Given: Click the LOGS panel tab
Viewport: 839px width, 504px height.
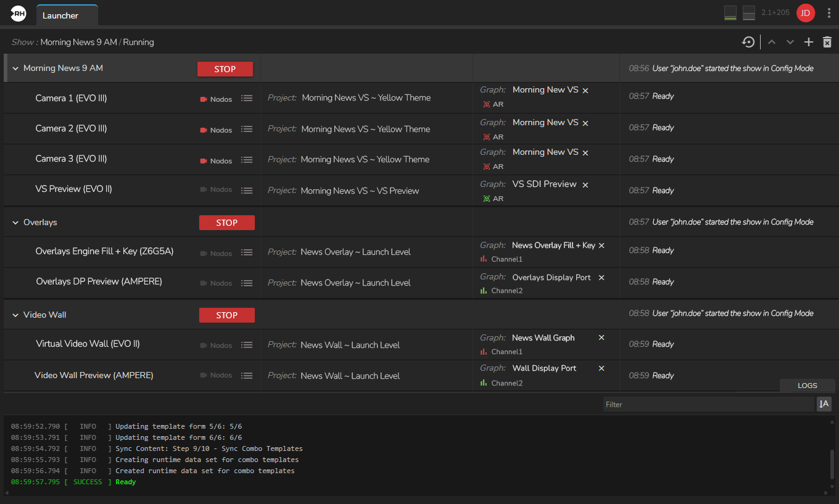Looking at the screenshot, I should pyautogui.click(x=807, y=386).
